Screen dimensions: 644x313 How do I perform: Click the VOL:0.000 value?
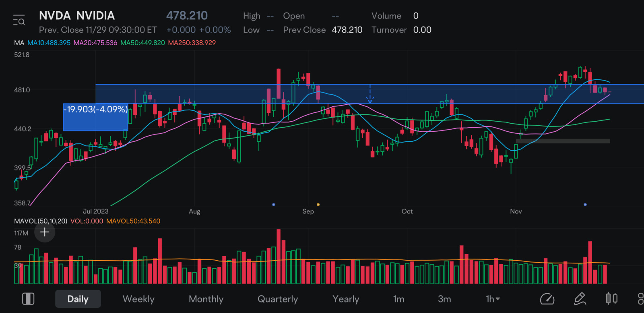pos(87,221)
